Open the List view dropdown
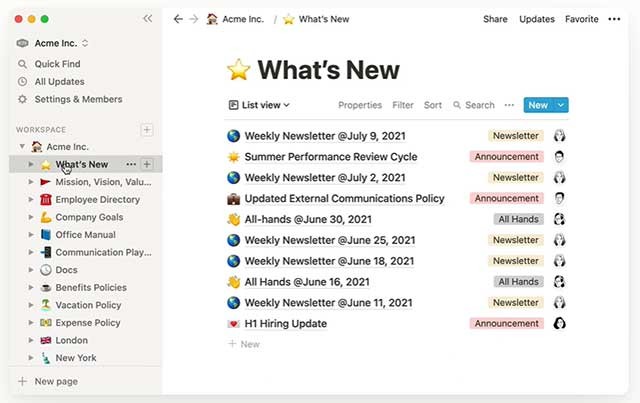Screen dimensions: 640x403 [x=260, y=105]
